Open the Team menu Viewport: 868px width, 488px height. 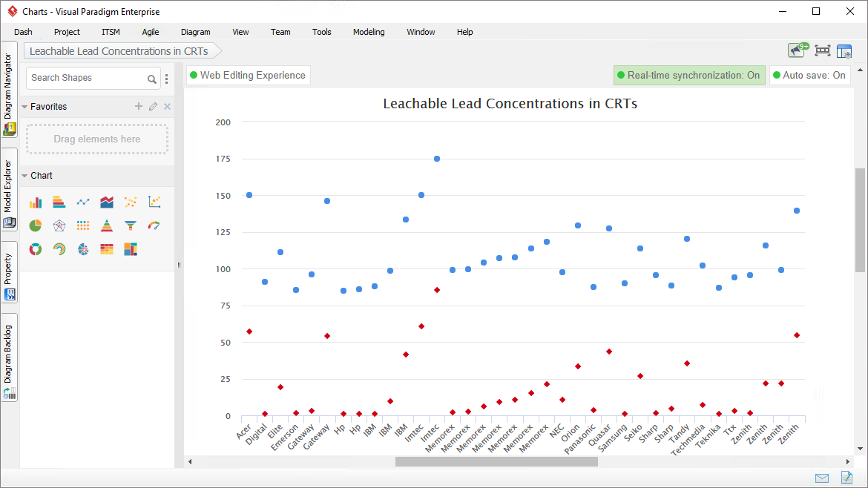coord(280,32)
